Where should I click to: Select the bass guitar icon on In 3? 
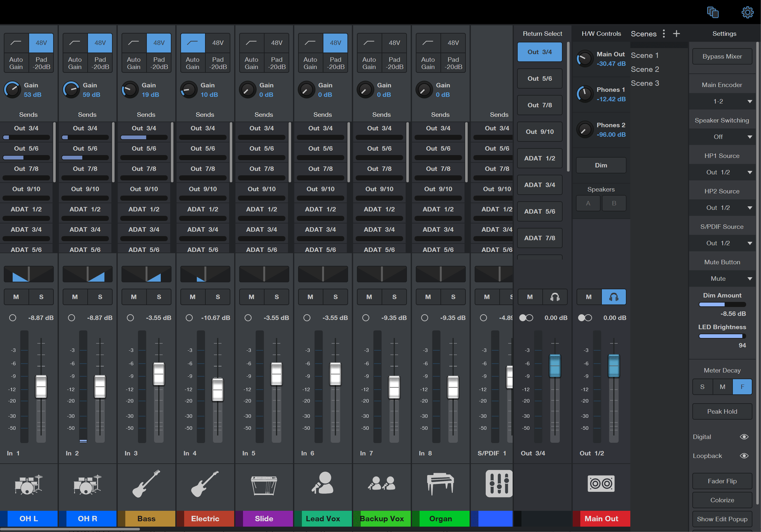[x=146, y=484]
